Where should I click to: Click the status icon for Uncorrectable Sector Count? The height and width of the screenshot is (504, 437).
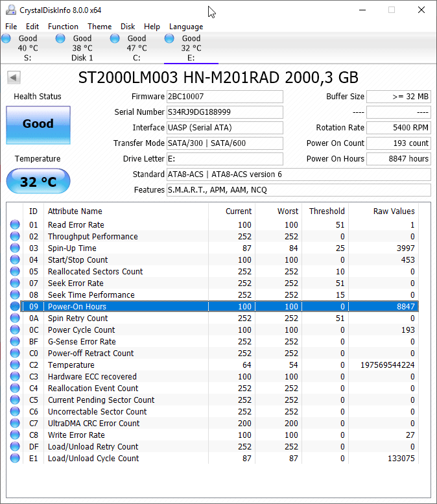click(x=15, y=411)
